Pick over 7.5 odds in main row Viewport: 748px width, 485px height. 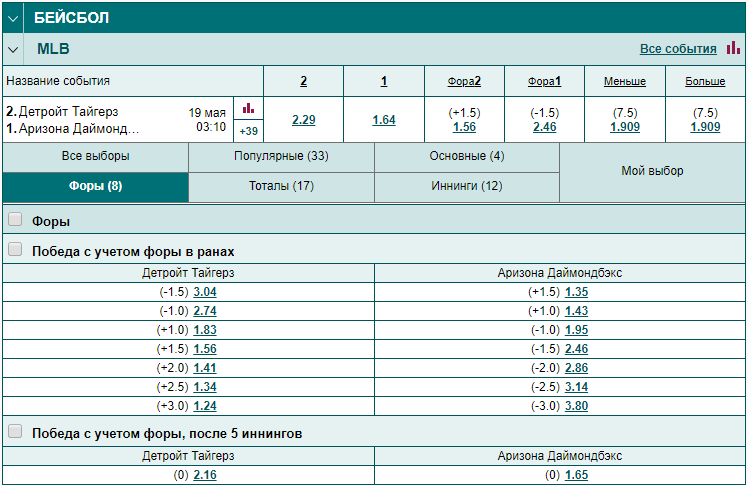(x=705, y=127)
